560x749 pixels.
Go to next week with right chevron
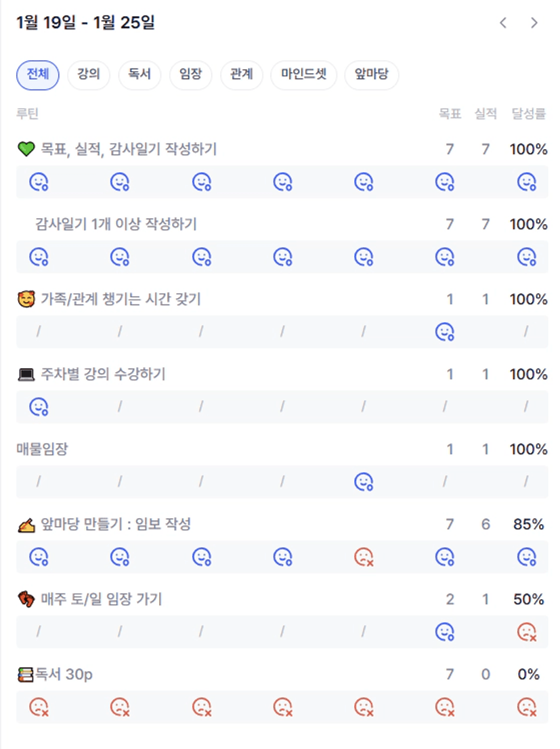(x=534, y=23)
